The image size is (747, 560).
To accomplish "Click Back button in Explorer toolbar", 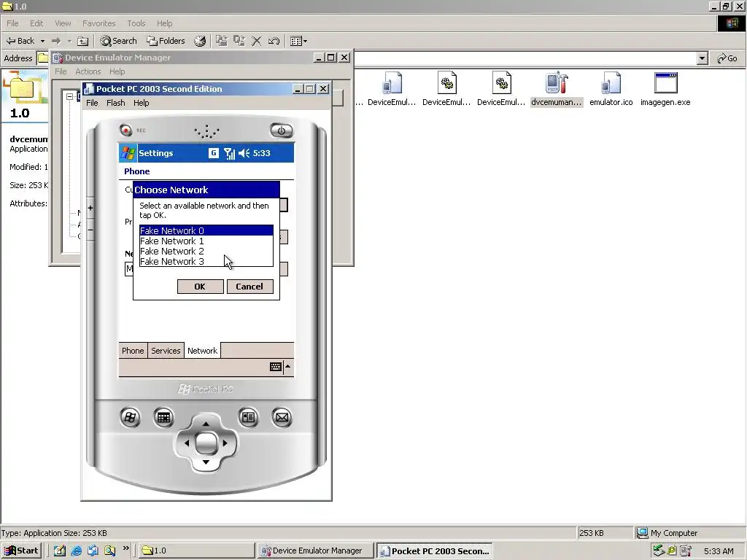I will coord(20,41).
